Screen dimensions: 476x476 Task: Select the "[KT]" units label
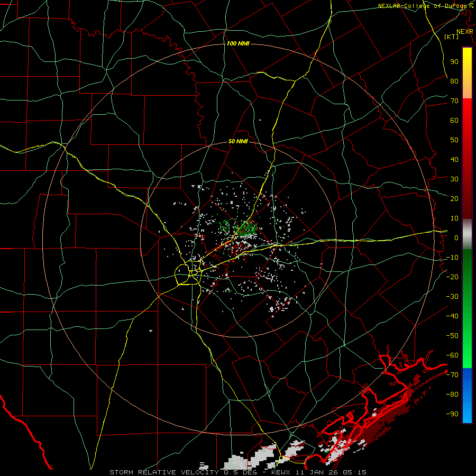[452, 36]
